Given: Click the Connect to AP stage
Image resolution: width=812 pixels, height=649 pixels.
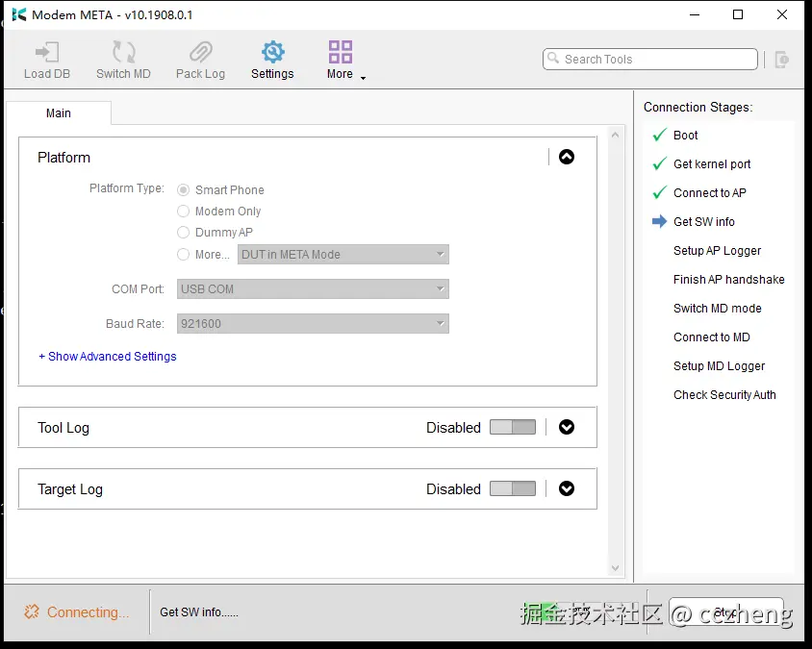Looking at the screenshot, I should (710, 193).
